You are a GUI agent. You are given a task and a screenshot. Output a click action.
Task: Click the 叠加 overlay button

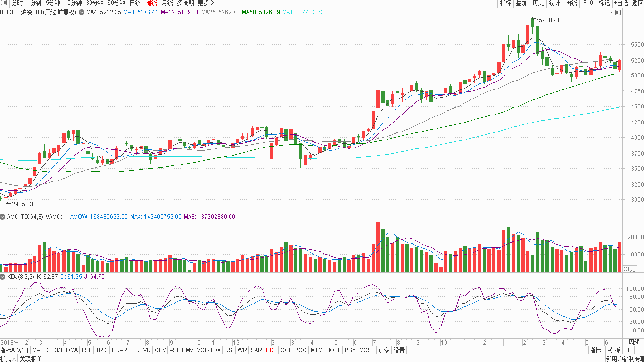tap(521, 3)
